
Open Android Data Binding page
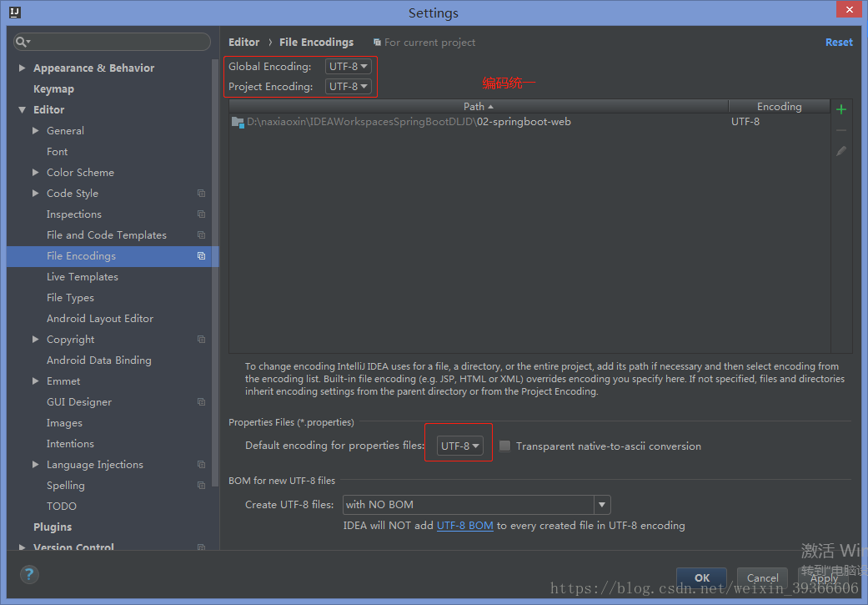coord(99,360)
